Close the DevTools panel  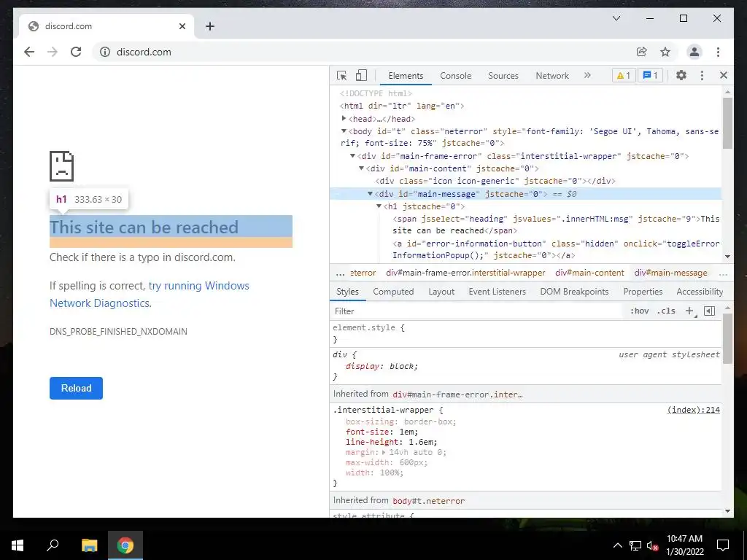click(x=723, y=75)
